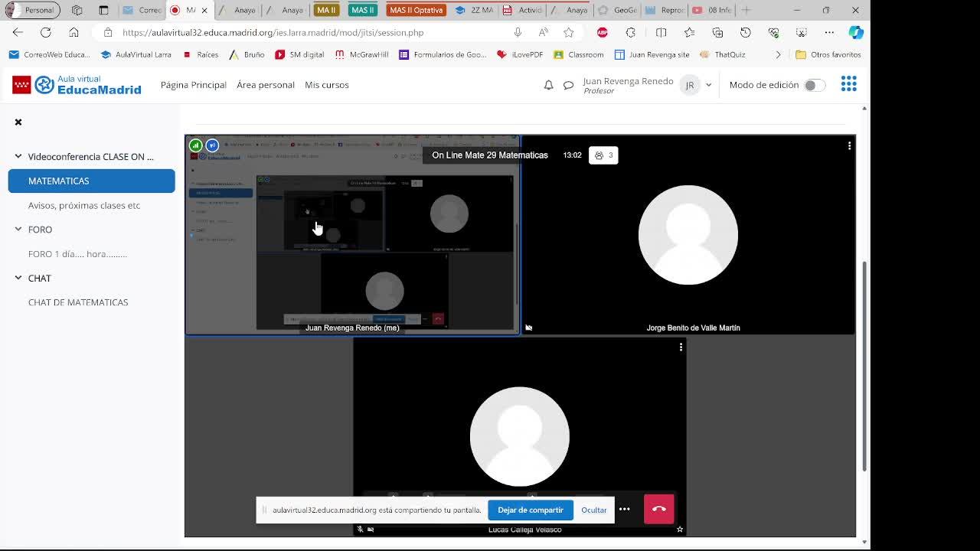Open Área personal in navigation
980x551 pixels.
[265, 85]
